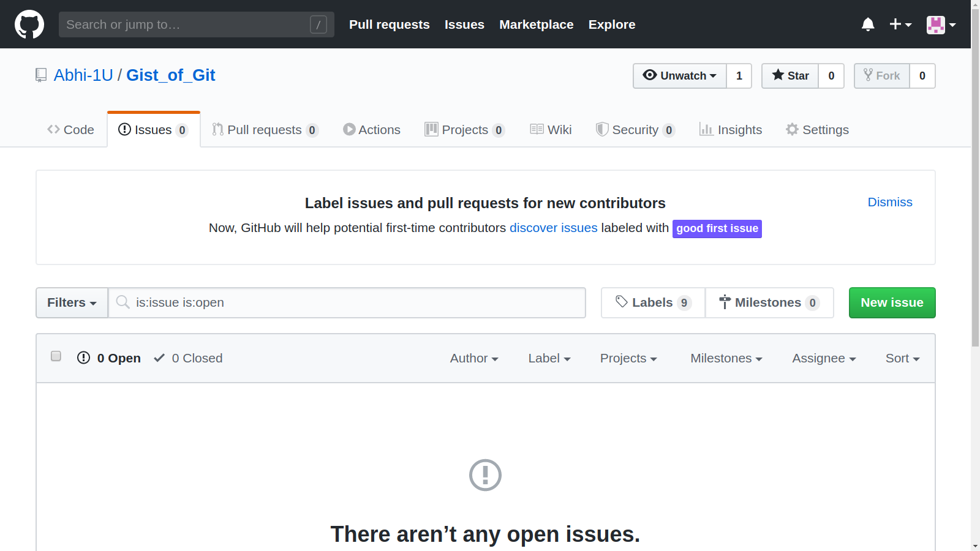Open the user avatar menu
The width and height of the screenshot is (980, 551).
941,24
